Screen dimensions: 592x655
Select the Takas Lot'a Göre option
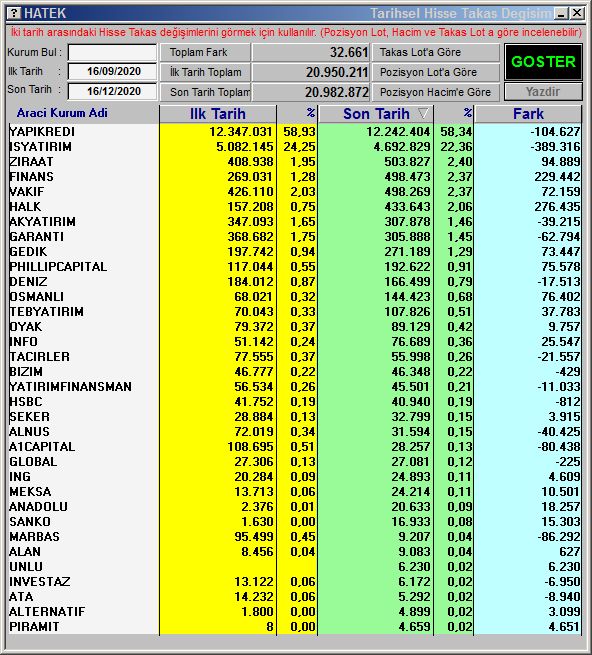click(x=436, y=53)
